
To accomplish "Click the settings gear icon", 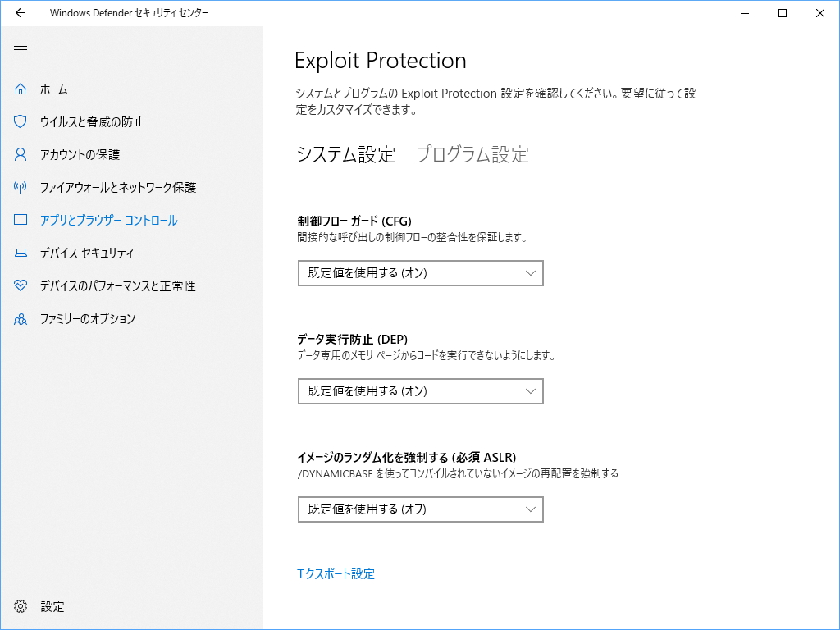I will tap(21, 607).
